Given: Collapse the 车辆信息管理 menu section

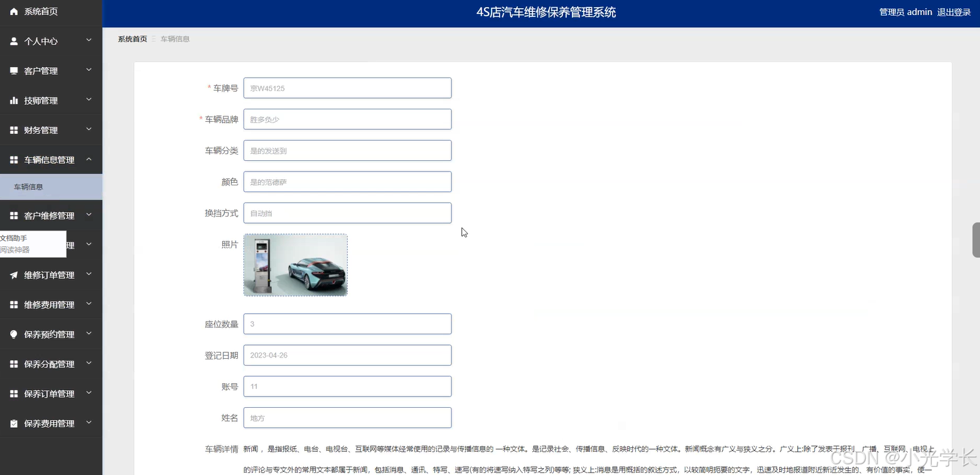Looking at the screenshot, I should [x=50, y=160].
